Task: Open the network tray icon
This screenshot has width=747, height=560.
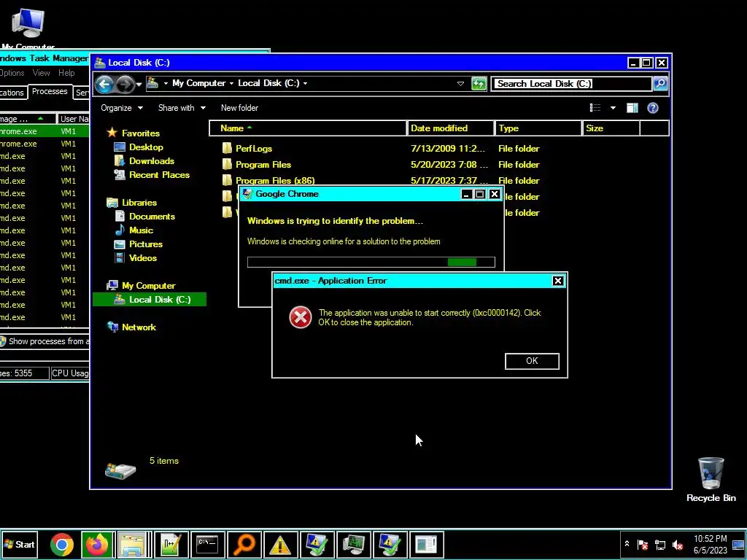Action: click(659, 545)
